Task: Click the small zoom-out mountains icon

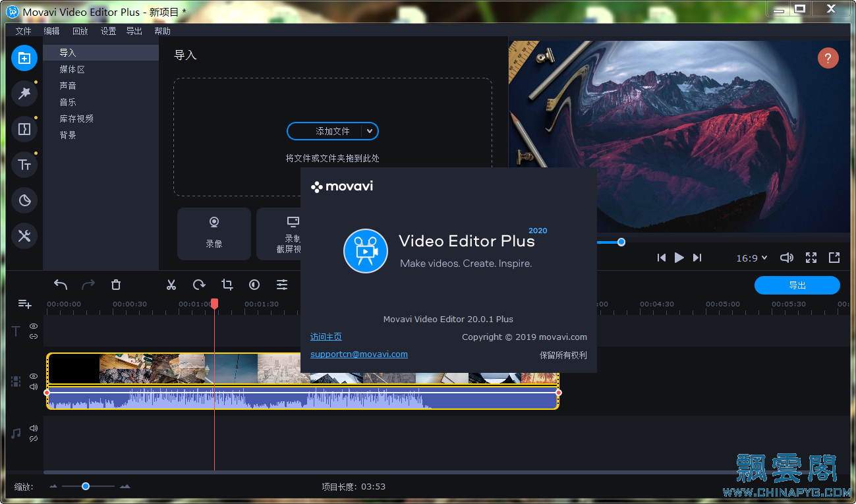Action: (x=53, y=487)
